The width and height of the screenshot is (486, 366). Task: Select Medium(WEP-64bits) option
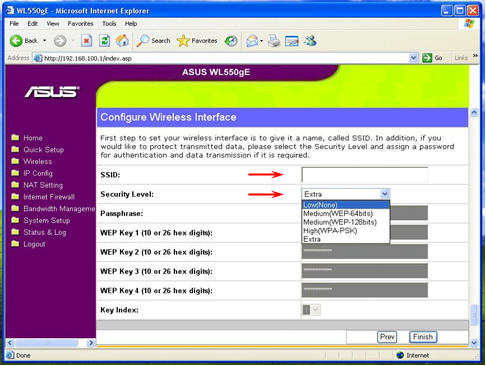coord(346,214)
